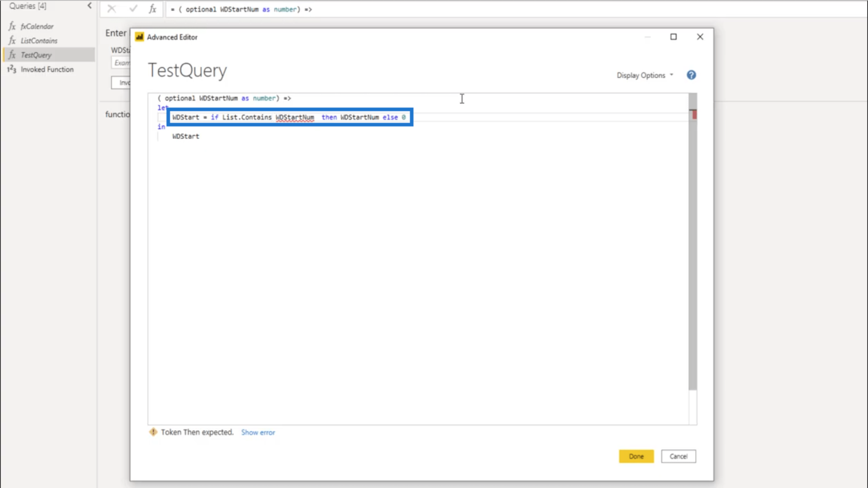The height and width of the screenshot is (488, 868).
Task: Click the 'else 0' part of code
Action: pyautogui.click(x=394, y=117)
